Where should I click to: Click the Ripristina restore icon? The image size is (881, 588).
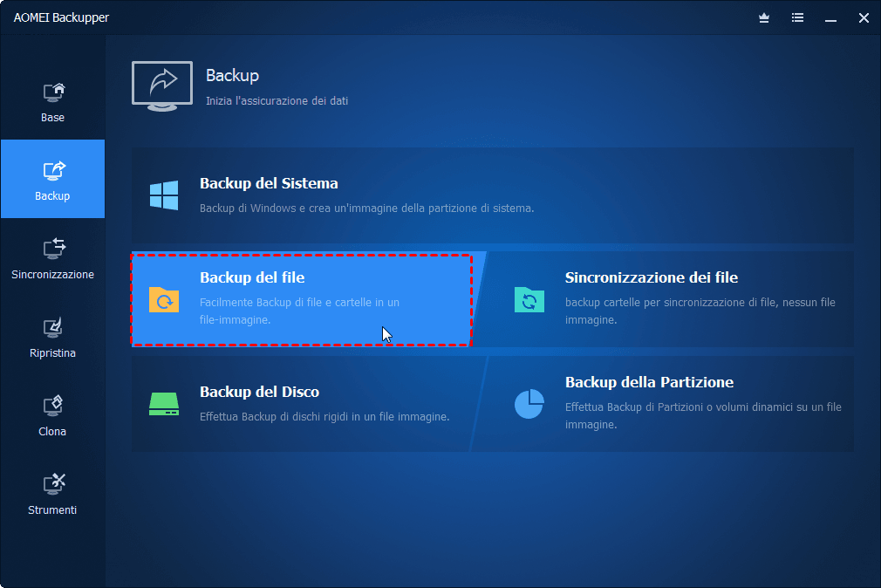click(x=53, y=328)
